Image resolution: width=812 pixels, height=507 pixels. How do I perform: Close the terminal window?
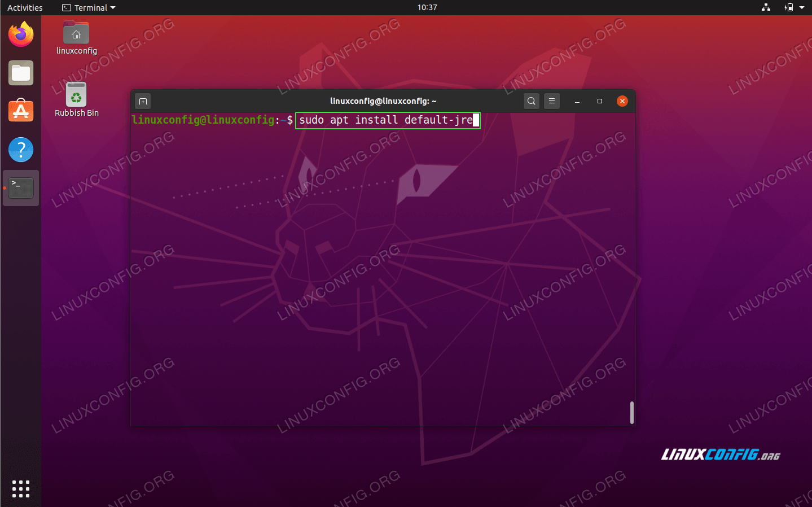(x=622, y=101)
